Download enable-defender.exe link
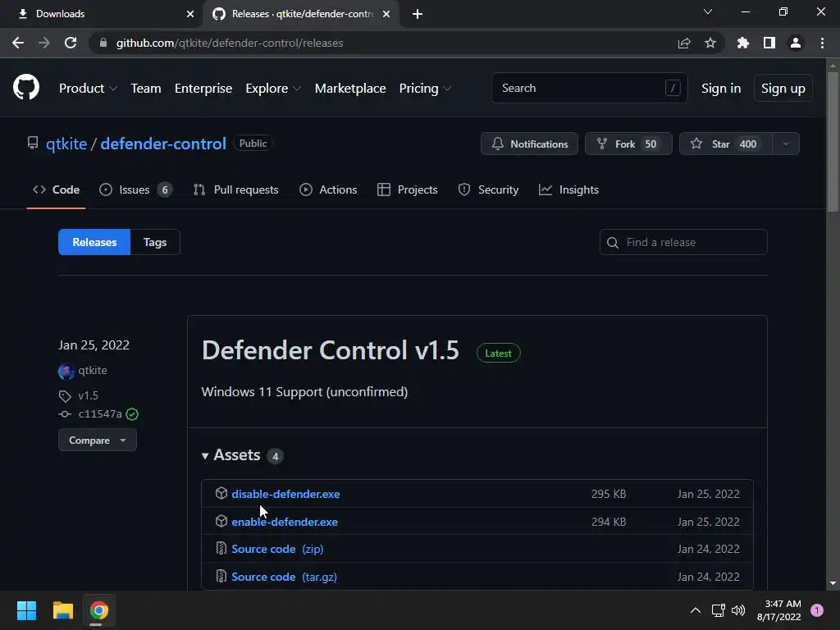This screenshot has width=840, height=630. (x=285, y=522)
